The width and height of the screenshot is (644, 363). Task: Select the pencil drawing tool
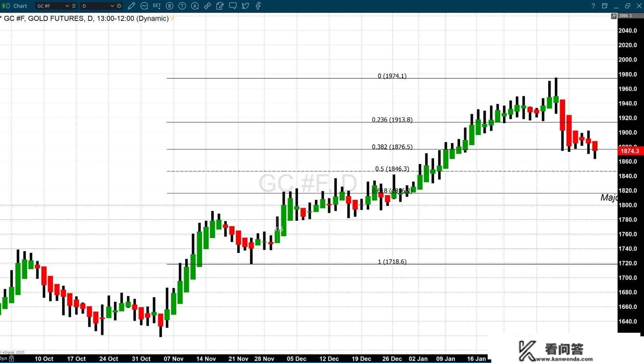[x=131, y=6]
